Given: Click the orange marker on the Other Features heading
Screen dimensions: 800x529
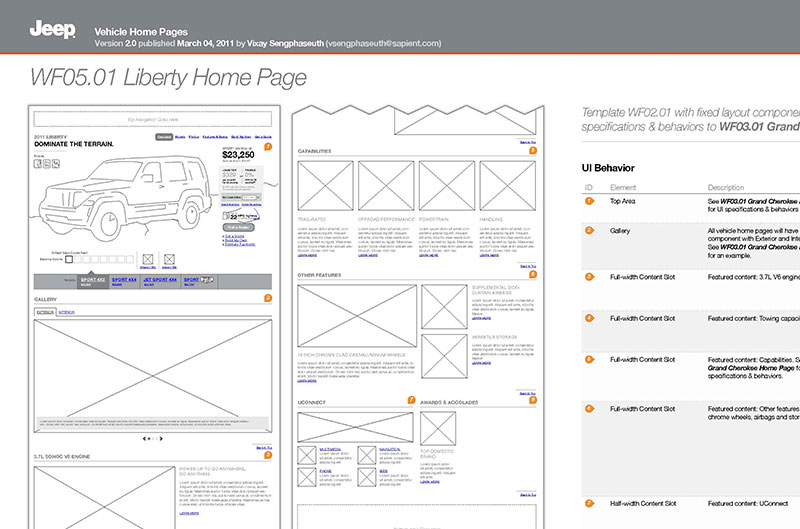Looking at the screenshot, I should [x=533, y=274].
